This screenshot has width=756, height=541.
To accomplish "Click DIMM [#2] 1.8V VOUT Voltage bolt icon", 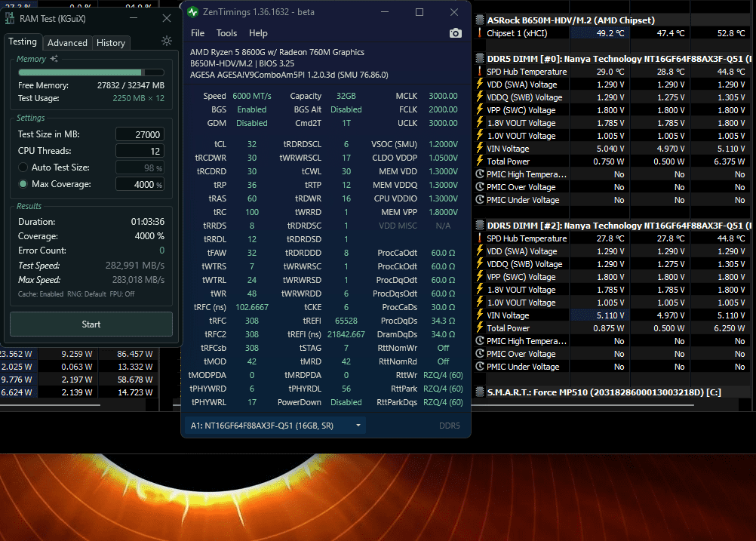I will pos(480,289).
